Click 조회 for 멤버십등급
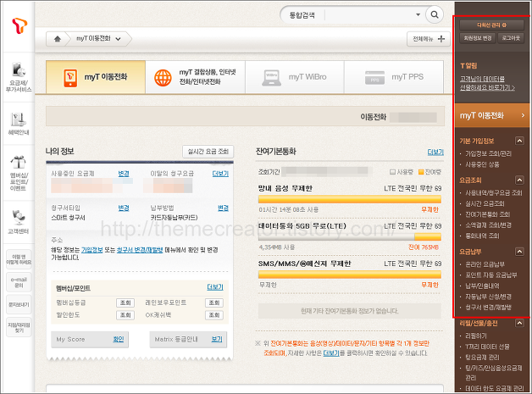532x394 pixels. pos(125,302)
